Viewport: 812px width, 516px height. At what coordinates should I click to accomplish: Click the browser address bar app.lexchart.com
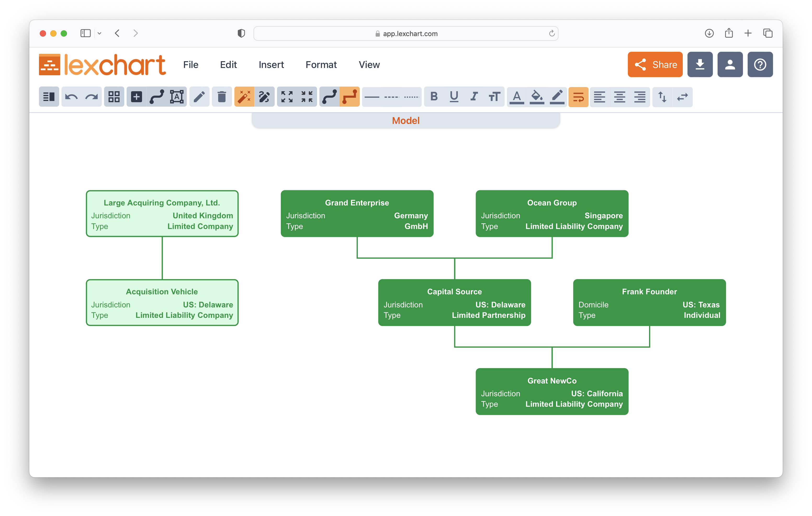tap(406, 33)
